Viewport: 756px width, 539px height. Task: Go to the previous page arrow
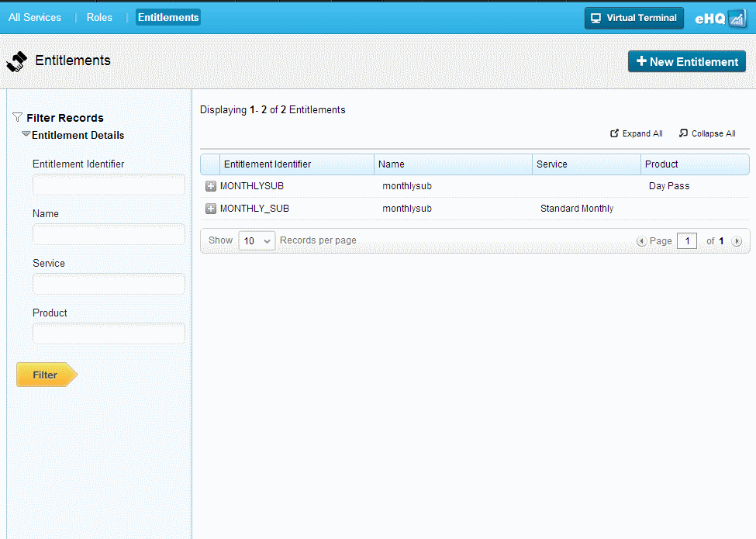(641, 241)
